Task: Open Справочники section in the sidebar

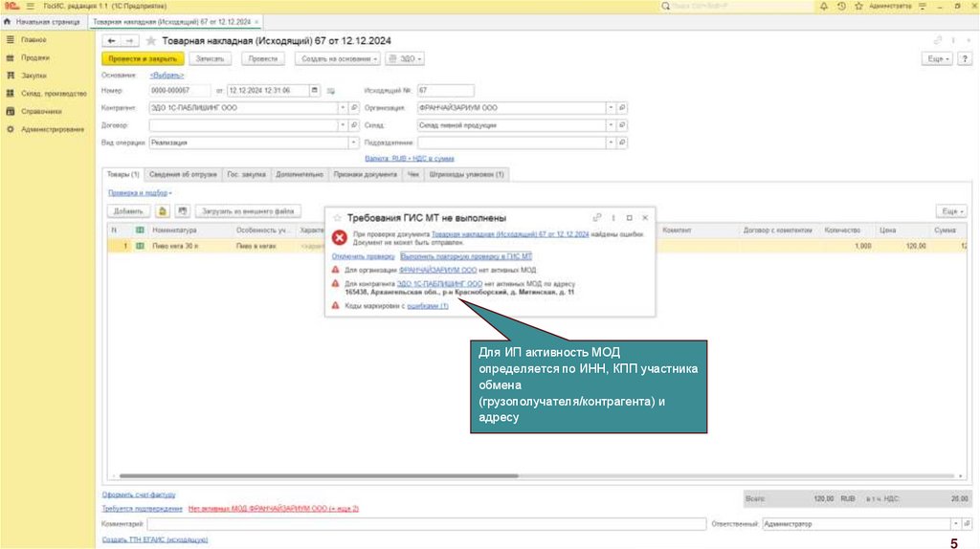Action: (41, 111)
